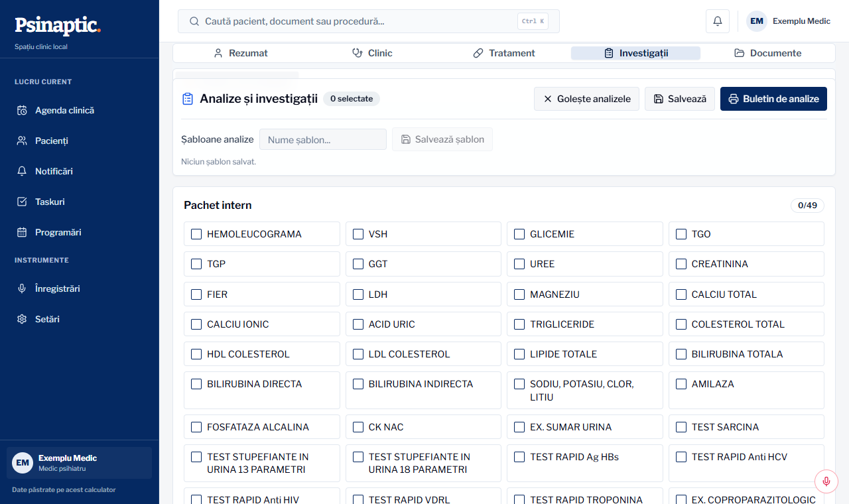Viewport: 849px width, 504px height.
Task: Select the GLICEMIE checkbox
Action: pyautogui.click(x=519, y=234)
